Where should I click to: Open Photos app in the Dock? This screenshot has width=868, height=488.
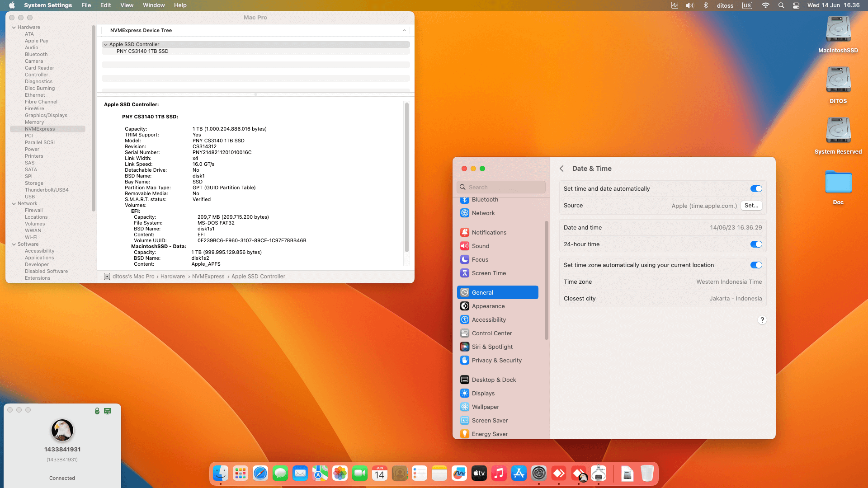pos(340,474)
